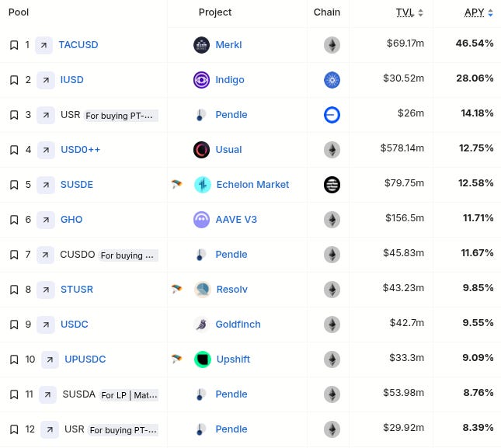Click the 'For buying ...' tag on CUSDO
501x448 pixels.
(128, 255)
